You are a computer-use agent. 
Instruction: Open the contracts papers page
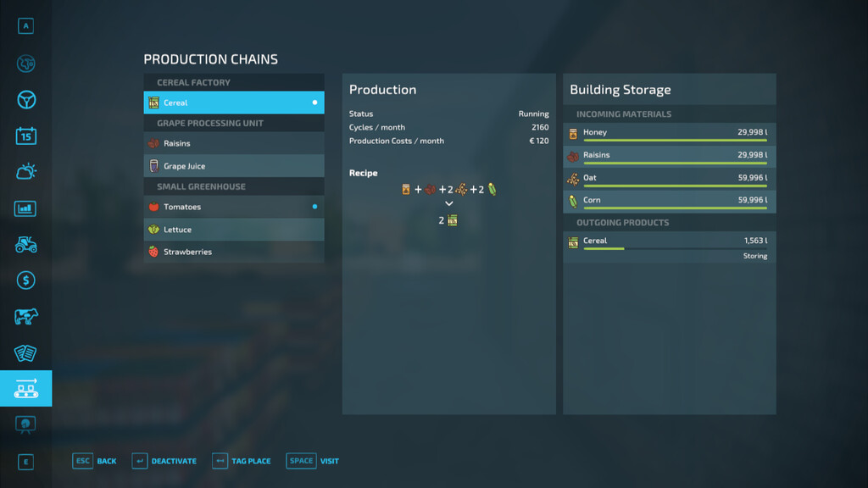click(x=25, y=353)
